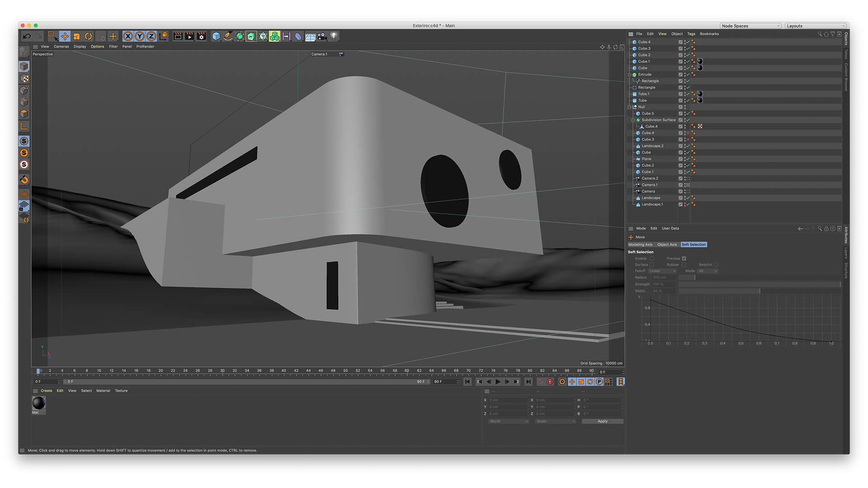
Task: Click the Spline Pen icon
Action: tap(228, 37)
